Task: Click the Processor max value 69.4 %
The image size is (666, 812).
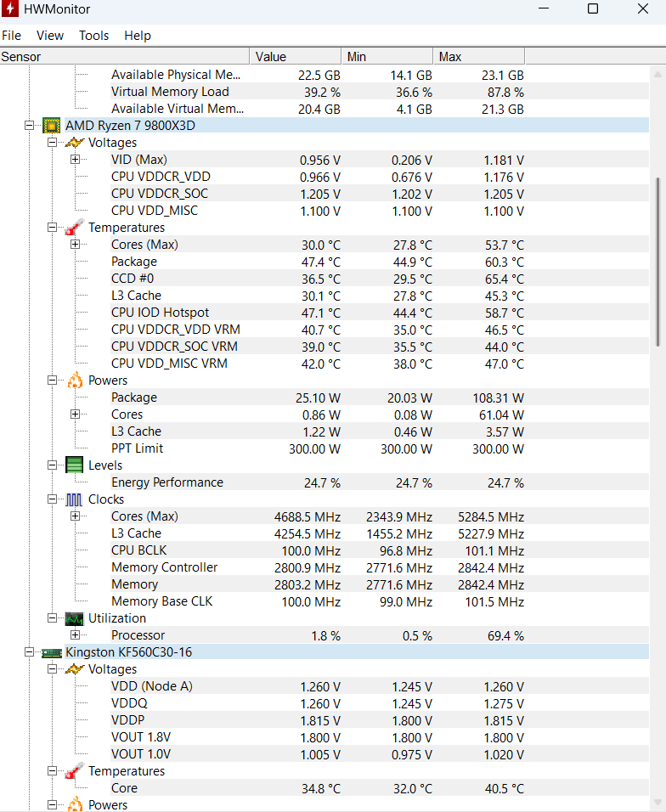Action: tap(505, 636)
